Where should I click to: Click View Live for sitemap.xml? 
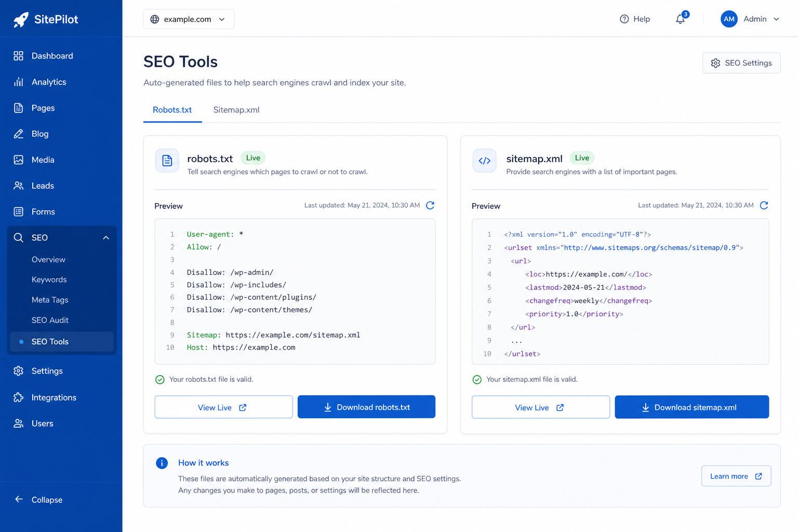541,407
